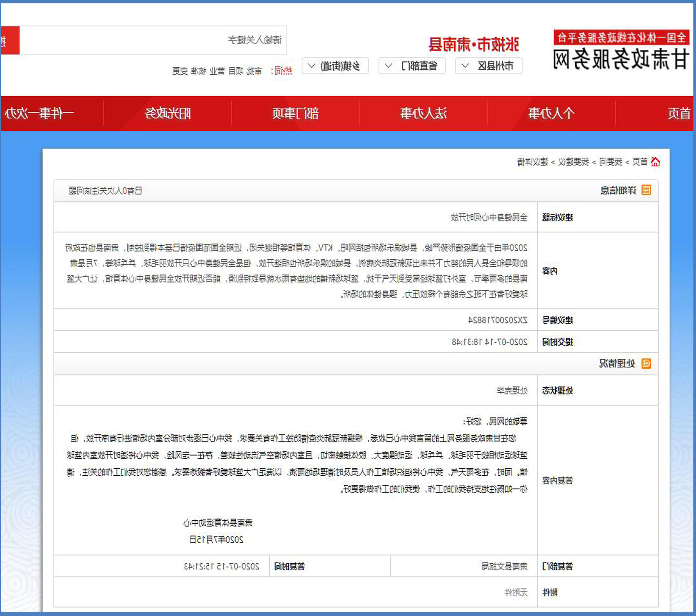Viewport: 696px width, 616px height.
Task: Click the 答复部门 row label
Action: [558, 566]
